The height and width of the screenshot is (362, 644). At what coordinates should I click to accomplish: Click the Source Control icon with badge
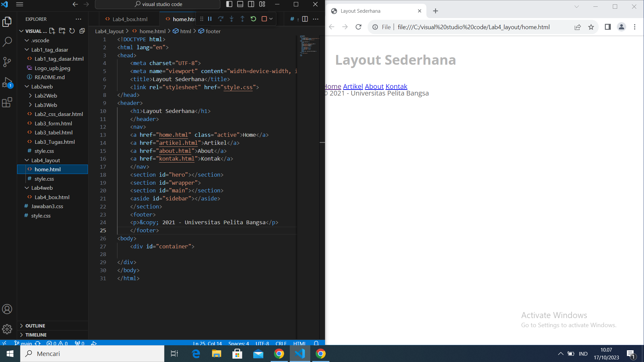tap(7, 62)
